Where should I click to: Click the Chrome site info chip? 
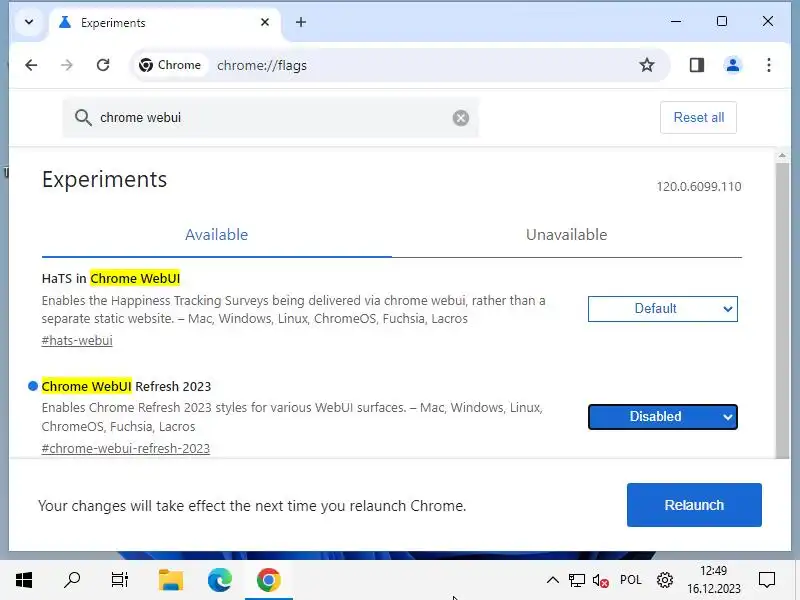pos(170,65)
